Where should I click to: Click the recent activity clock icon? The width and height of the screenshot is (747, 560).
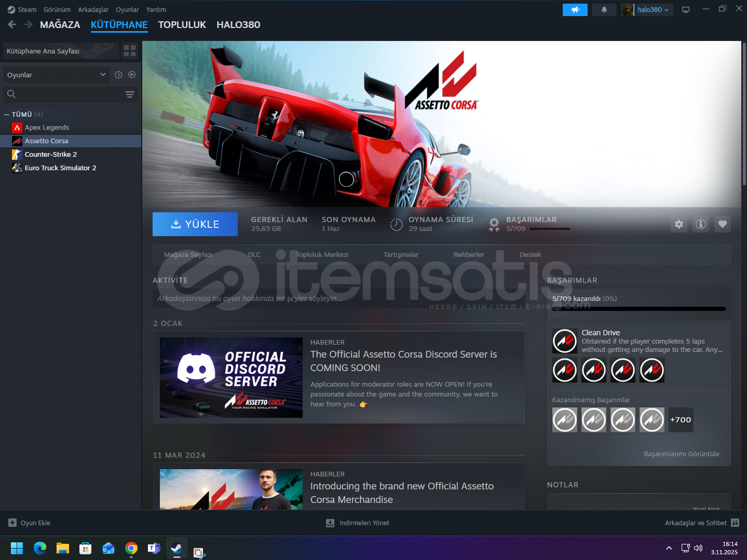point(118,75)
